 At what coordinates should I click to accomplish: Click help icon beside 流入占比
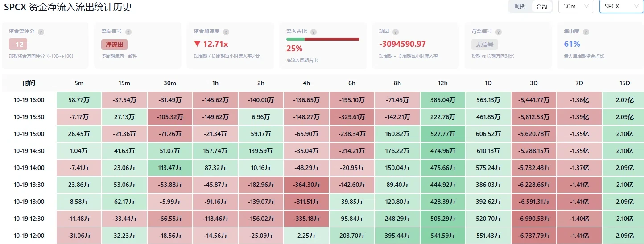tap(313, 32)
